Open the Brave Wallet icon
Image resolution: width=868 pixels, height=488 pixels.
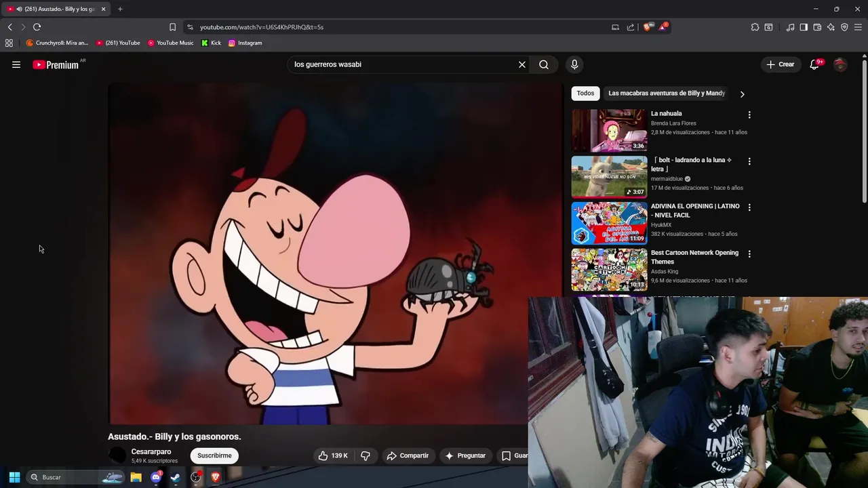tap(817, 27)
